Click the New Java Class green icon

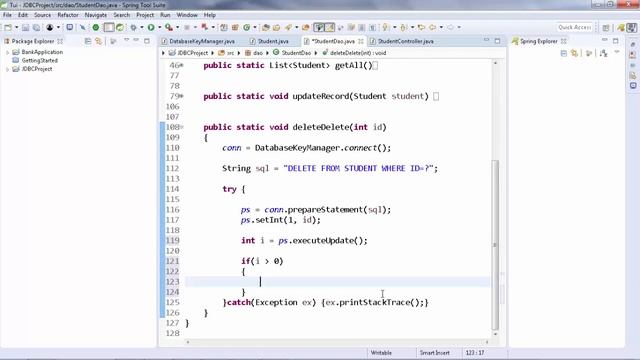coord(247,27)
